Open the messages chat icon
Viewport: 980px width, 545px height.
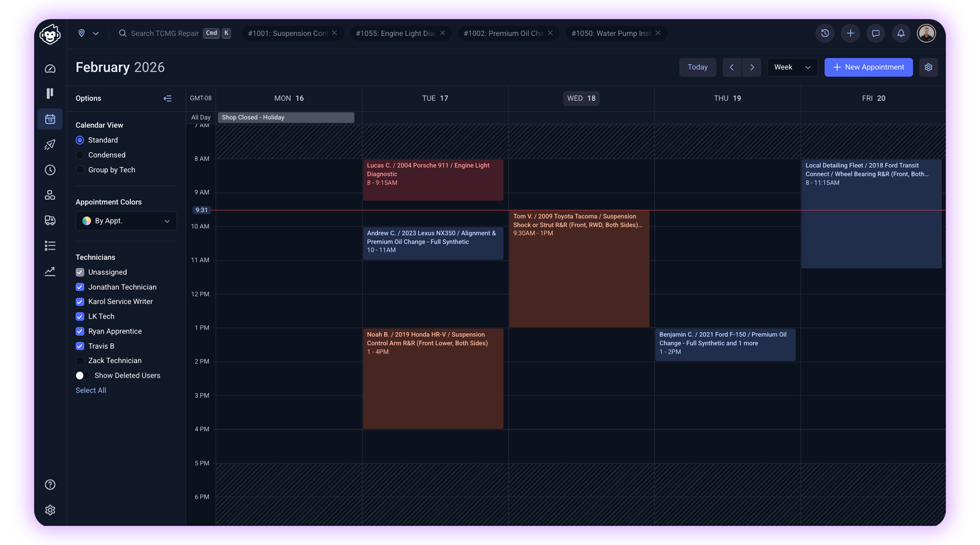click(x=876, y=33)
